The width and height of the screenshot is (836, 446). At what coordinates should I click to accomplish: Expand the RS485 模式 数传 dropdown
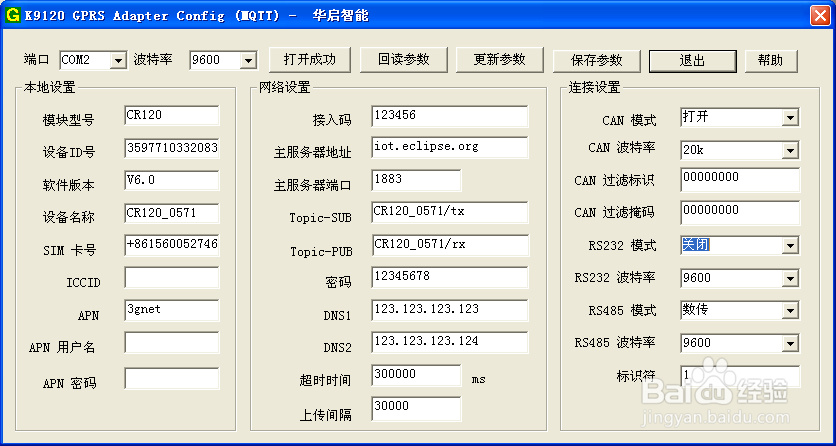[x=791, y=311]
